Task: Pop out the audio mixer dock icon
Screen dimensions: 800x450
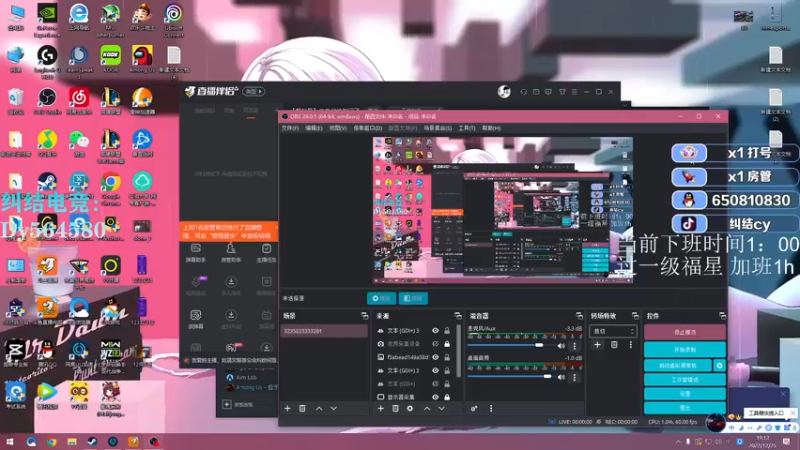Action: point(579,316)
